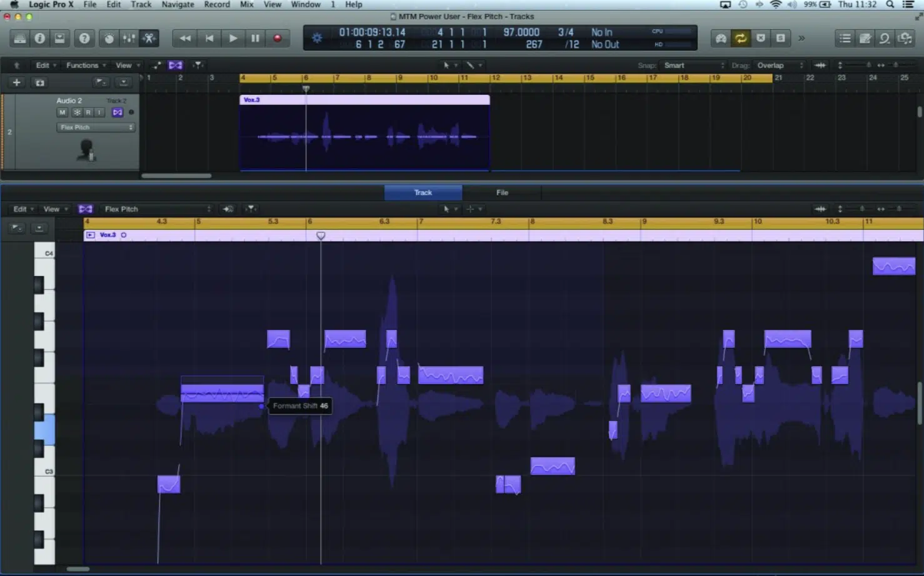The height and width of the screenshot is (576, 924).
Task: Open the Media browser button
Action: (x=905, y=39)
